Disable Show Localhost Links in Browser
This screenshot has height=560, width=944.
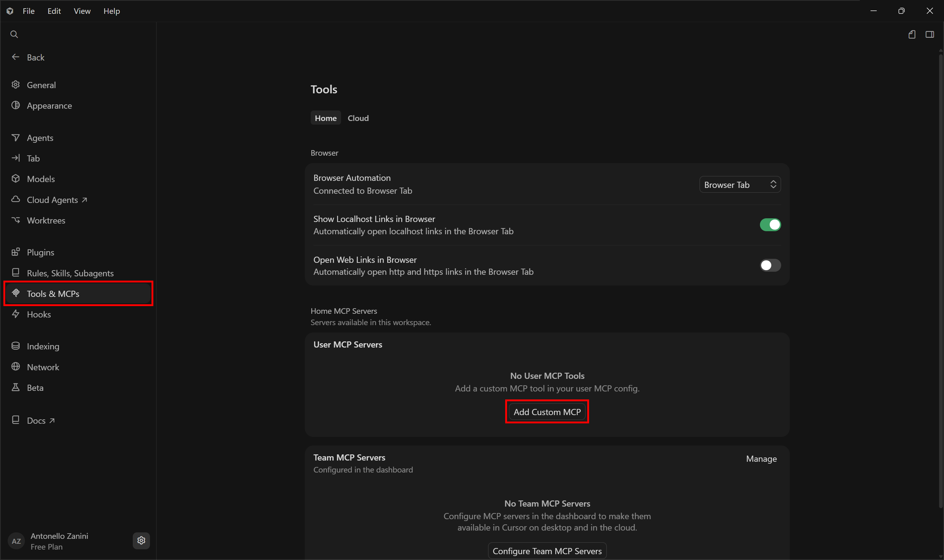pyautogui.click(x=770, y=225)
